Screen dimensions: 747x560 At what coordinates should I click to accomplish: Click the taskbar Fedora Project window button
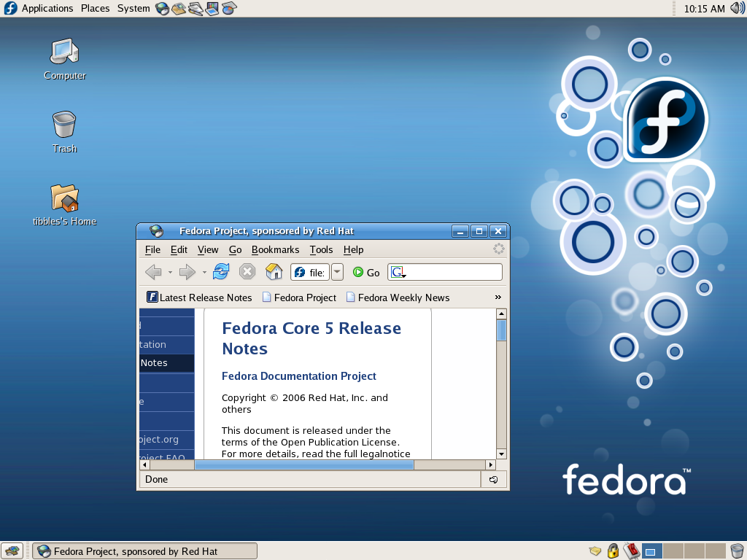click(145, 551)
